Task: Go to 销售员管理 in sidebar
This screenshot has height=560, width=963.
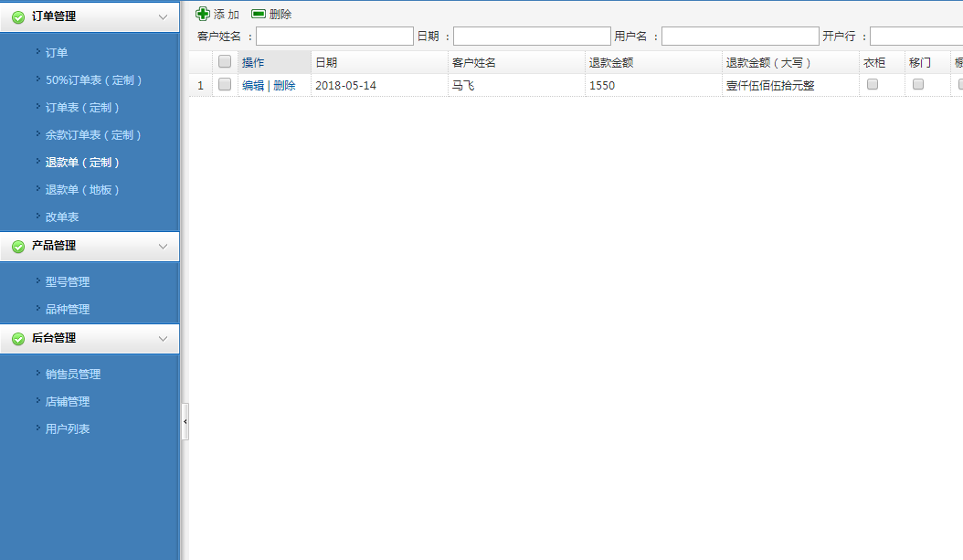Action: (73, 375)
